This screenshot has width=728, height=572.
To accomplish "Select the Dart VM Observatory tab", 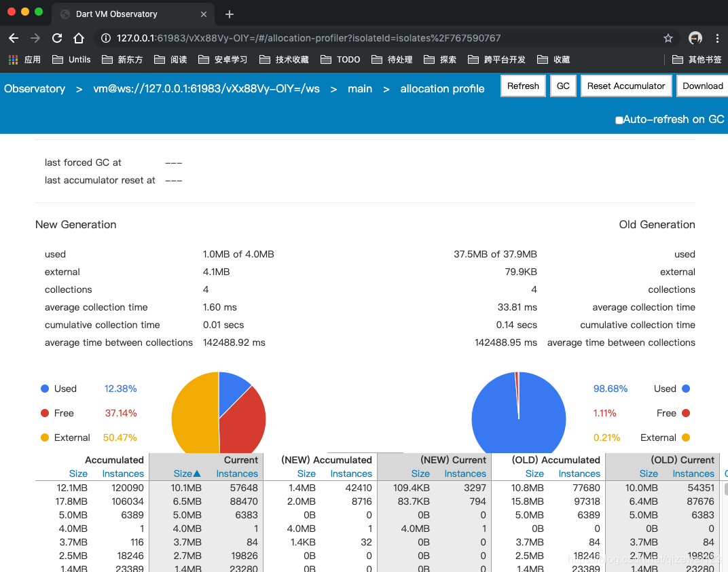I will [x=133, y=14].
